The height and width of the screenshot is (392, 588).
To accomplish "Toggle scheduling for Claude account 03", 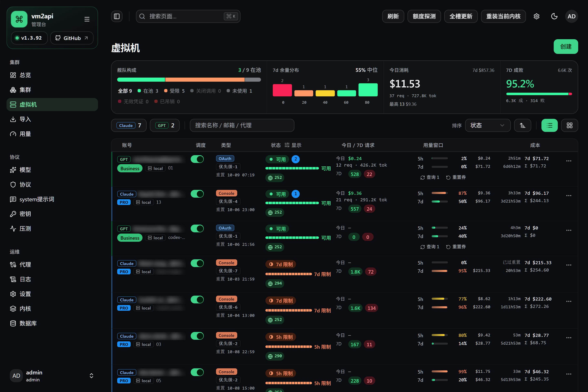I will 197,336.
